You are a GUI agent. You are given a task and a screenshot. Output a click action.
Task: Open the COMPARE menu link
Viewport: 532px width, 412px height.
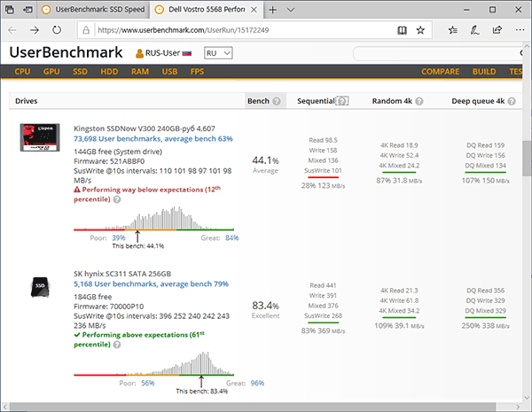coord(440,71)
